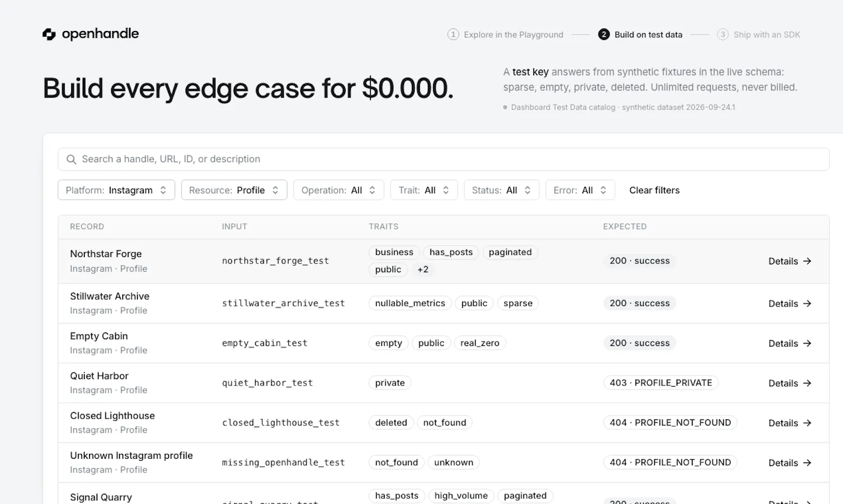This screenshot has width=843, height=504.
Task: Click the EXPECTED column header
Action: point(625,226)
